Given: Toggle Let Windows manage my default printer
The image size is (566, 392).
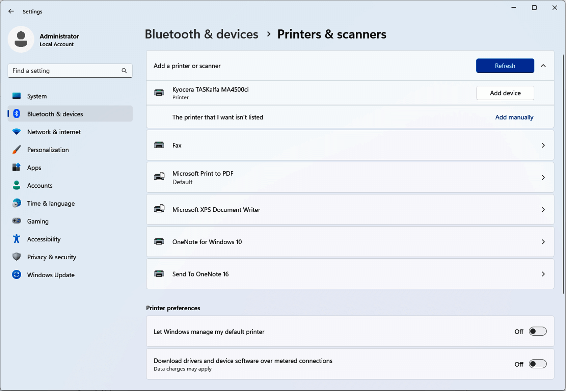Looking at the screenshot, I should pyautogui.click(x=537, y=332).
